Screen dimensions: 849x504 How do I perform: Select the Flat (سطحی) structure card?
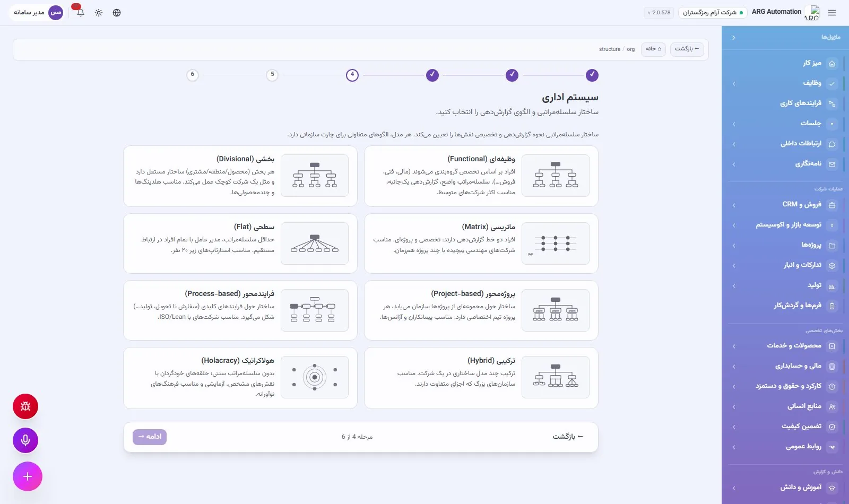tap(240, 244)
